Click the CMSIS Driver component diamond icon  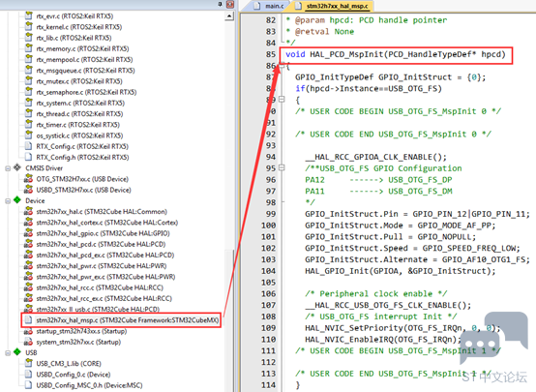17,167
